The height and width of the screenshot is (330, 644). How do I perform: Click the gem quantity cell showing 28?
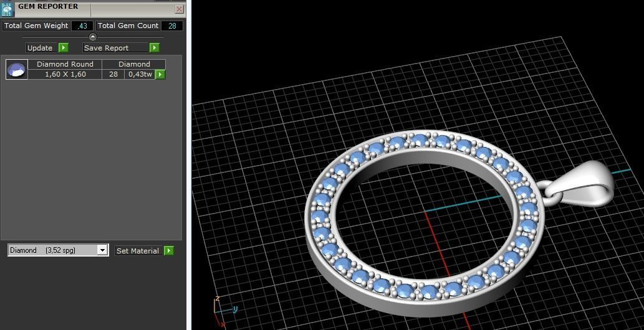pyautogui.click(x=113, y=74)
